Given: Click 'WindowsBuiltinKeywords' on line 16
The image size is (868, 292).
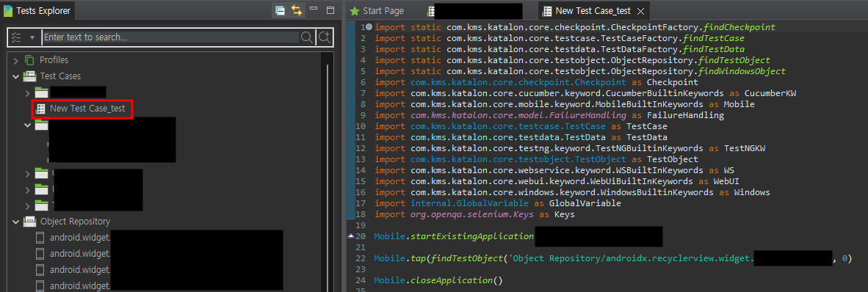Looking at the screenshot, I should coord(657,193).
